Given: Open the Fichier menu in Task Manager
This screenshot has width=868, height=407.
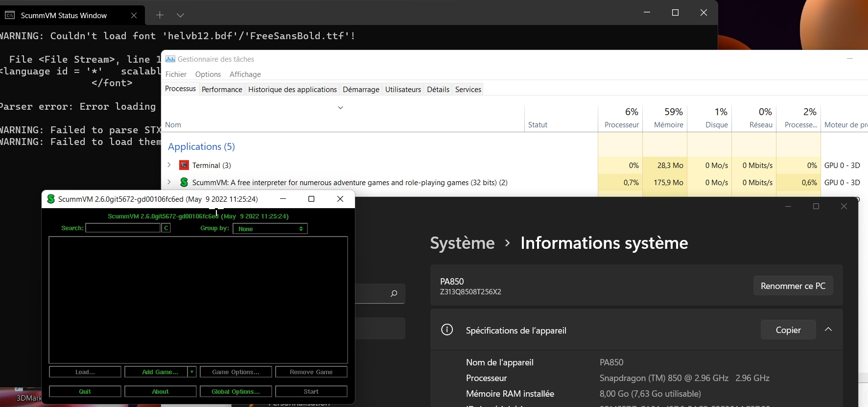Looking at the screenshot, I should pos(176,74).
